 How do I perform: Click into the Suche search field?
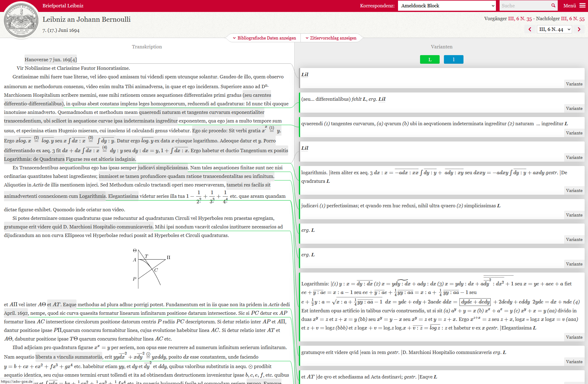click(x=525, y=6)
